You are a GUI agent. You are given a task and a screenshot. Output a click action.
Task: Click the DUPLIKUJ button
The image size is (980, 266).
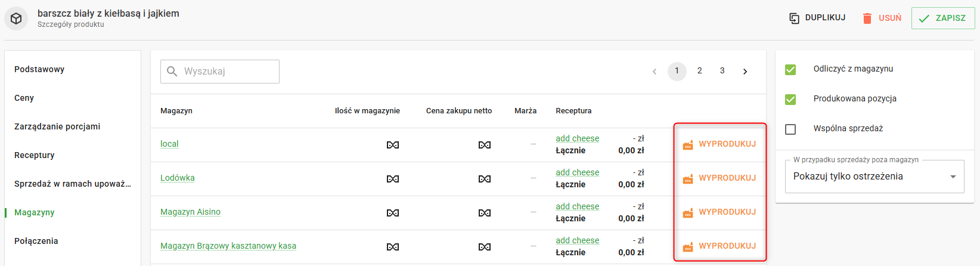pos(817,18)
